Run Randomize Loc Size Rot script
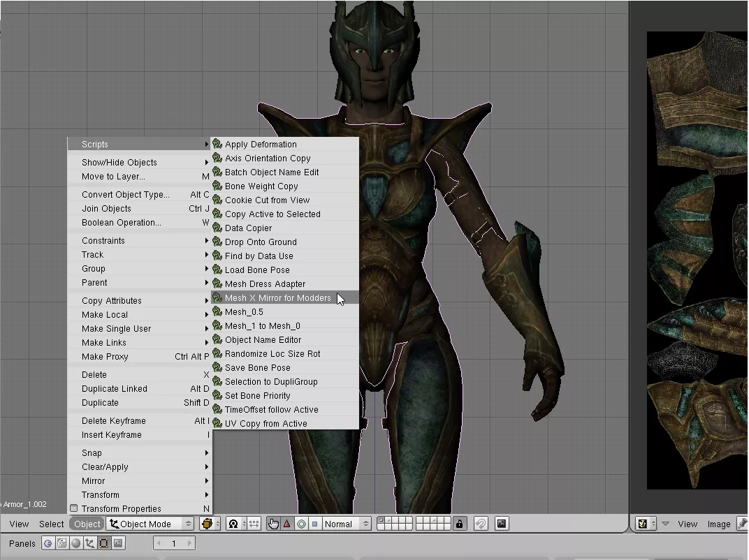The width and height of the screenshot is (749, 560). coord(284,354)
